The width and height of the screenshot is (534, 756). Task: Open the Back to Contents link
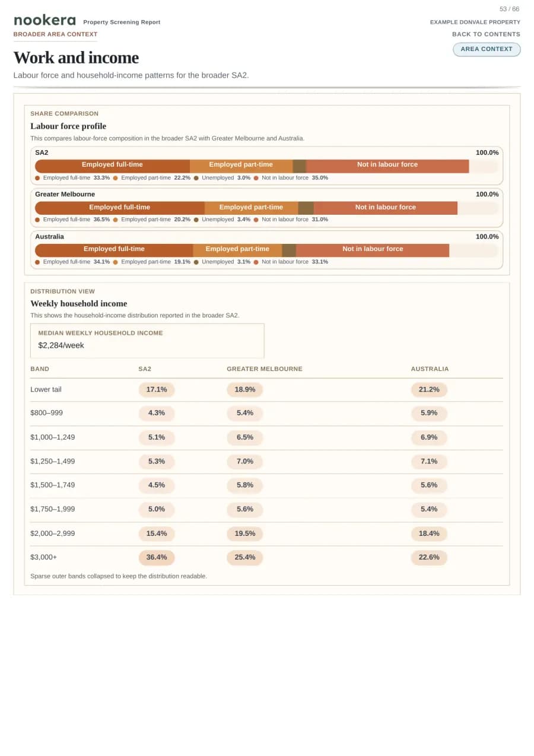coord(486,34)
